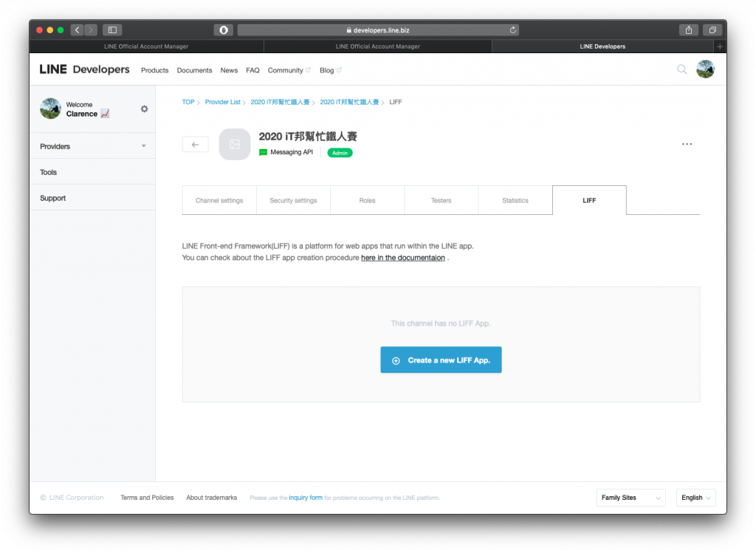The height and width of the screenshot is (553, 756).
Task: Open Support in the sidebar
Action: (92, 198)
